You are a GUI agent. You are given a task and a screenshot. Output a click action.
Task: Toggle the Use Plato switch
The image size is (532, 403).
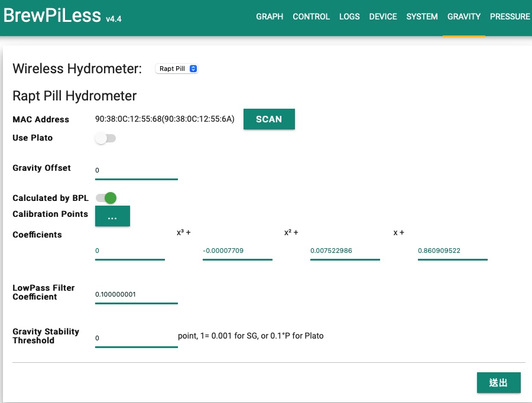pyautogui.click(x=106, y=138)
